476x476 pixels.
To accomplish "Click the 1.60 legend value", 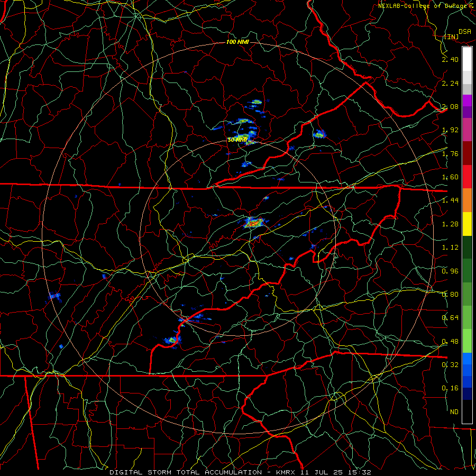I will (450, 177).
